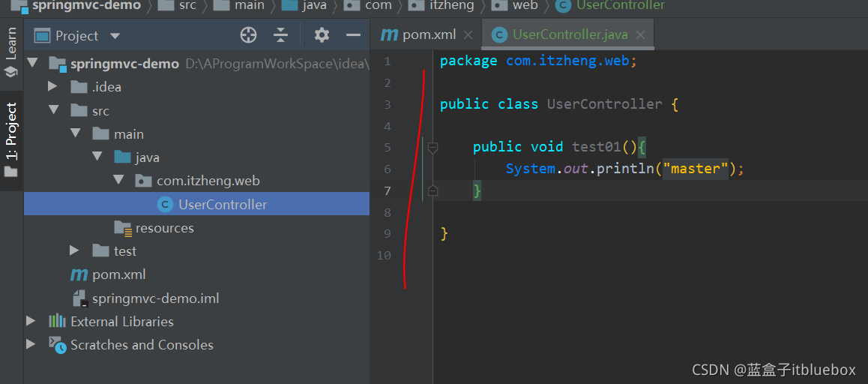Click the println call in line 6
The width and height of the screenshot is (868, 384).
626,169
